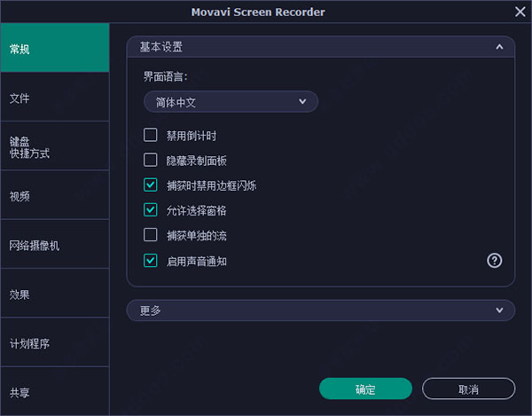Viewport: 532px width, 416px height.
Task: Open the 键盘快捷方式 tab
Action: (x=54, y=146)
